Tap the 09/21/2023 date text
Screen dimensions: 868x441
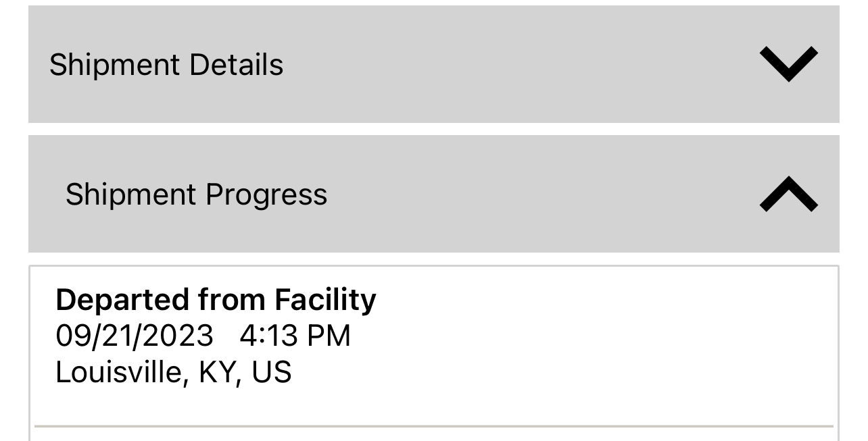(134, 336)
